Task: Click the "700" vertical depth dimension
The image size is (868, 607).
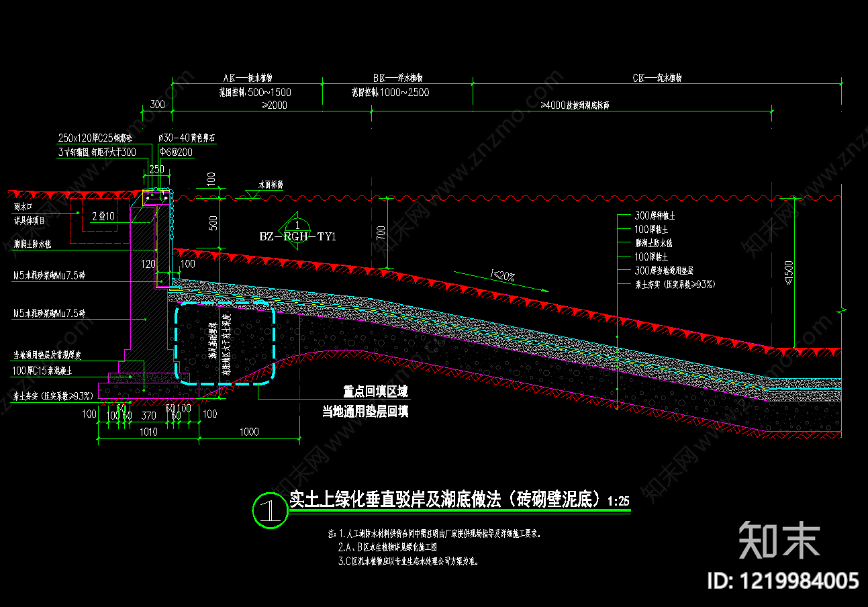Action: coord(381,233)
